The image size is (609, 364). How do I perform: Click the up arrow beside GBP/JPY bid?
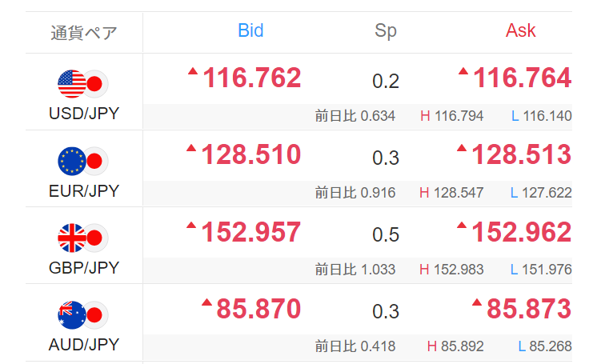tap(190, 225)
